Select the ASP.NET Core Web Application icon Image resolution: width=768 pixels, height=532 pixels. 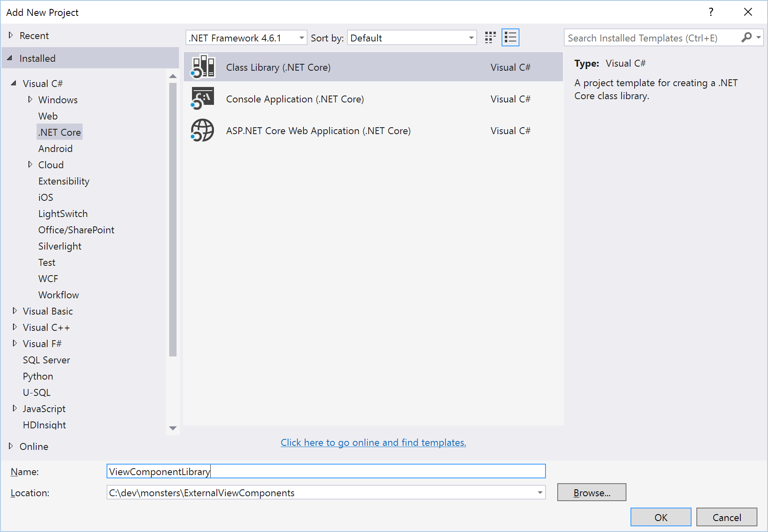[x=203, y=130]
